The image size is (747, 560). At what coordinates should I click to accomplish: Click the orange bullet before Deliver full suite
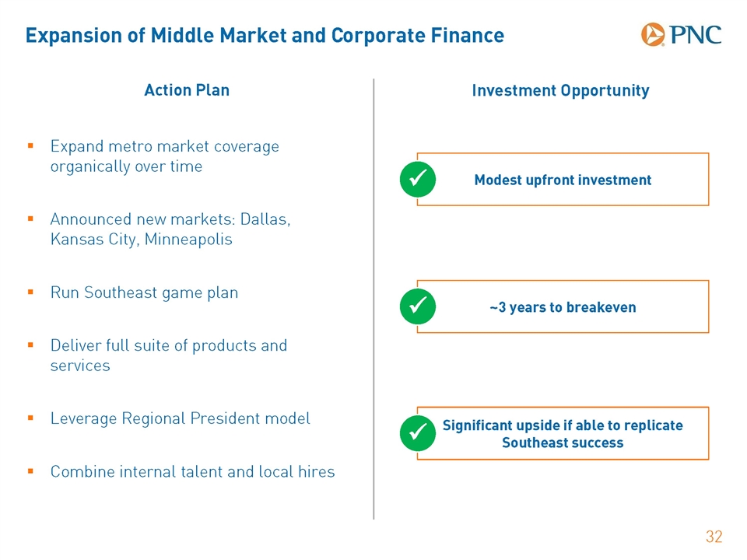(30, 345)
